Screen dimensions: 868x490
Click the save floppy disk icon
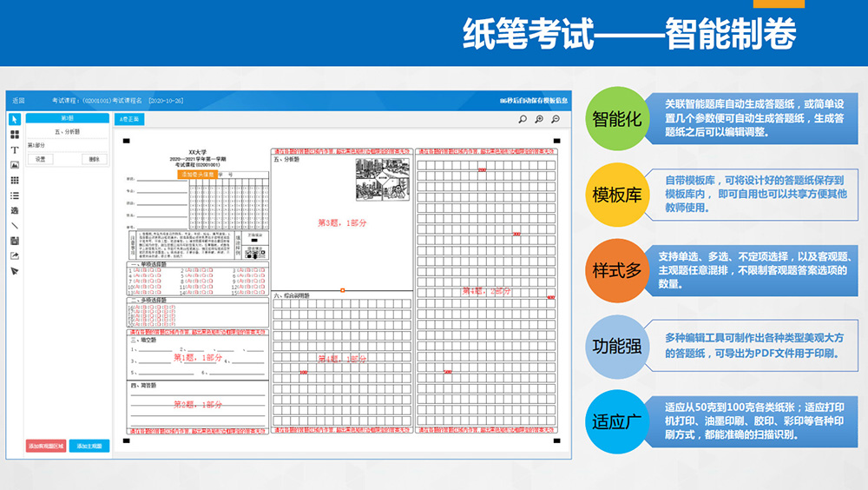pyautogui.click(x=15, y=241)
